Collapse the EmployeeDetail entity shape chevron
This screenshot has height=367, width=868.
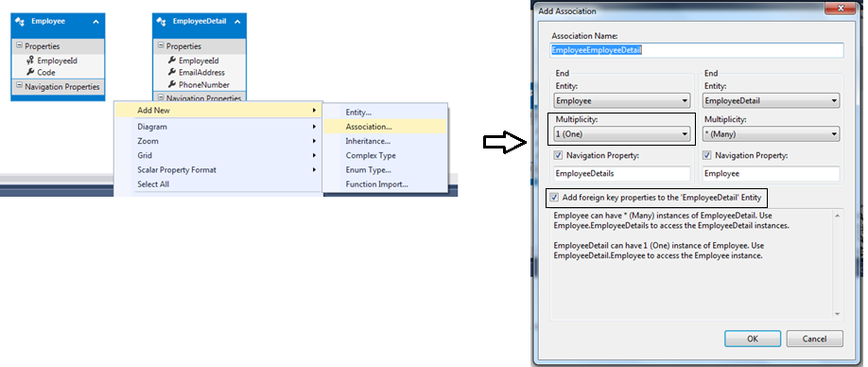click(237, 22)
